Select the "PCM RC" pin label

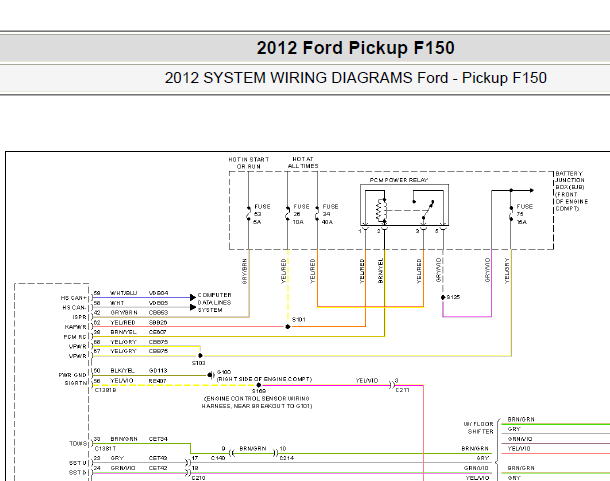[x=75, y=337]
